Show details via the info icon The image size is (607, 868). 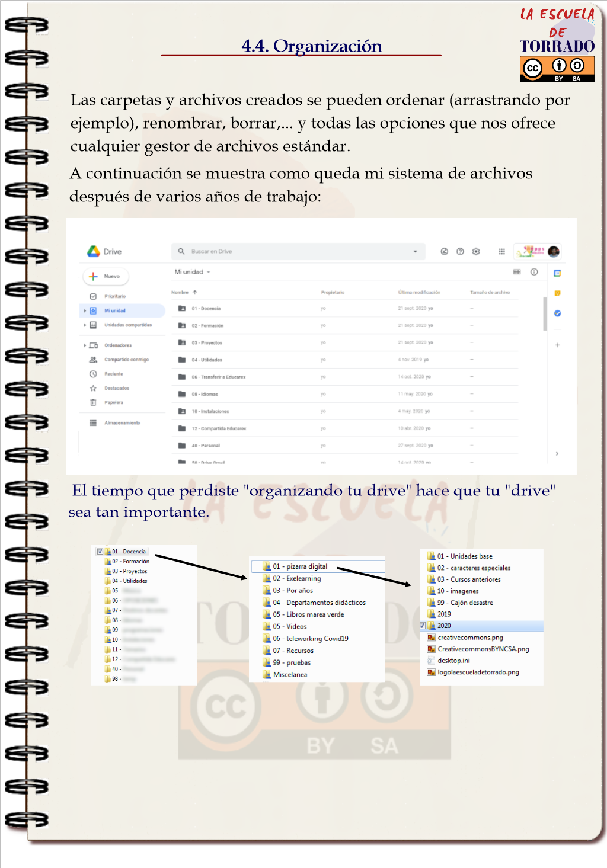tap(534, 272)
